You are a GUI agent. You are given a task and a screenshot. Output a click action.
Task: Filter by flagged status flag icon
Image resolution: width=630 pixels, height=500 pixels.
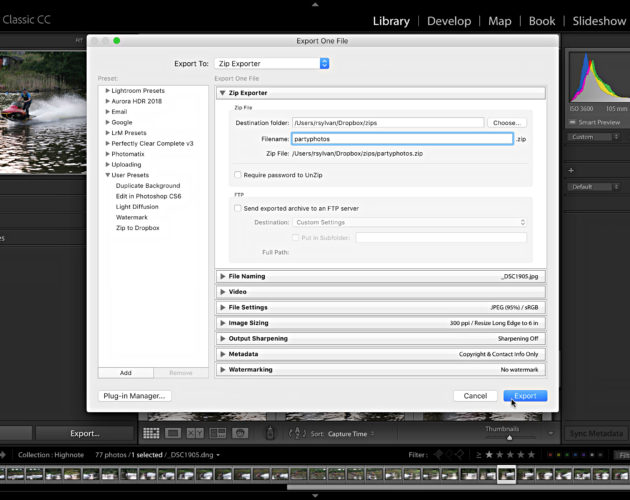point(438,455)
